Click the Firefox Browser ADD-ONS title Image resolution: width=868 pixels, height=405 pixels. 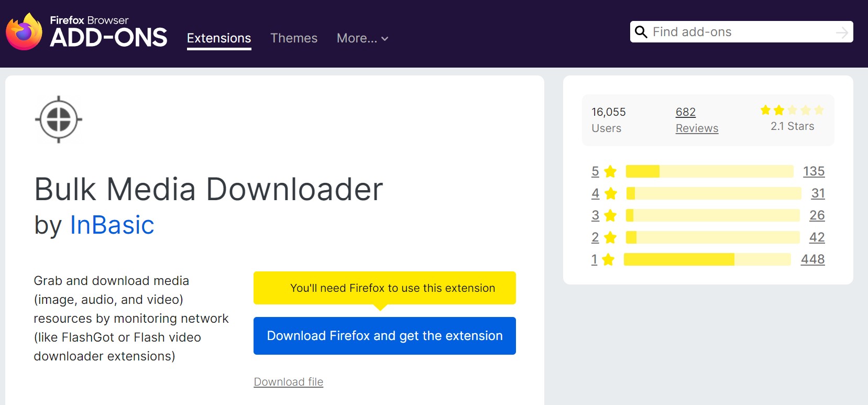coord(108,32)
